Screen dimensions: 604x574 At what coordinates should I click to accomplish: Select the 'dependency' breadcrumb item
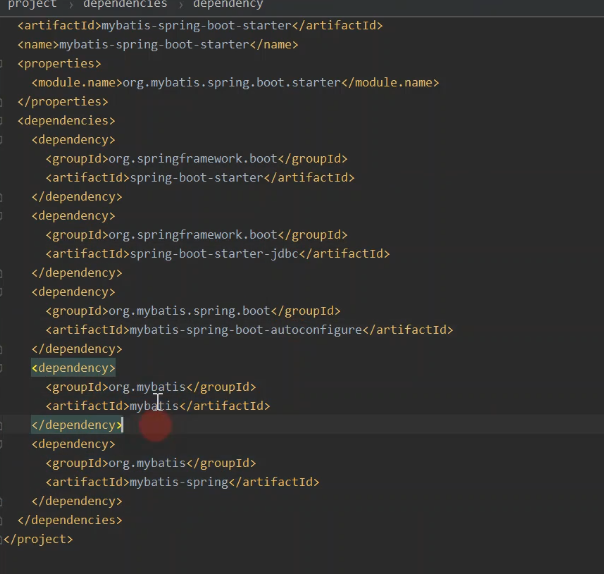click(228, 5)
